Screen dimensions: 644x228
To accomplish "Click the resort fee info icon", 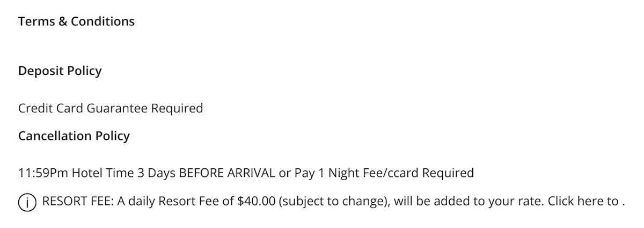I will pos(27,203).
